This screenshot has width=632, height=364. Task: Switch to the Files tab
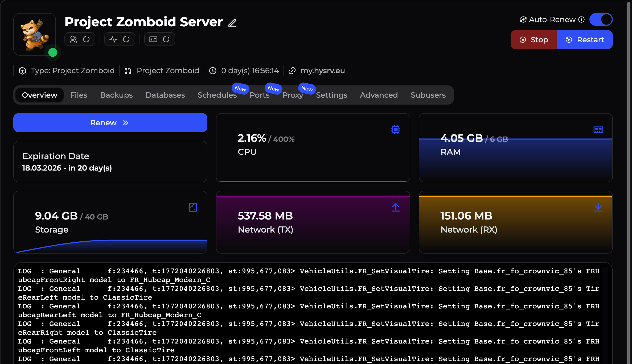tap(79, 95)
